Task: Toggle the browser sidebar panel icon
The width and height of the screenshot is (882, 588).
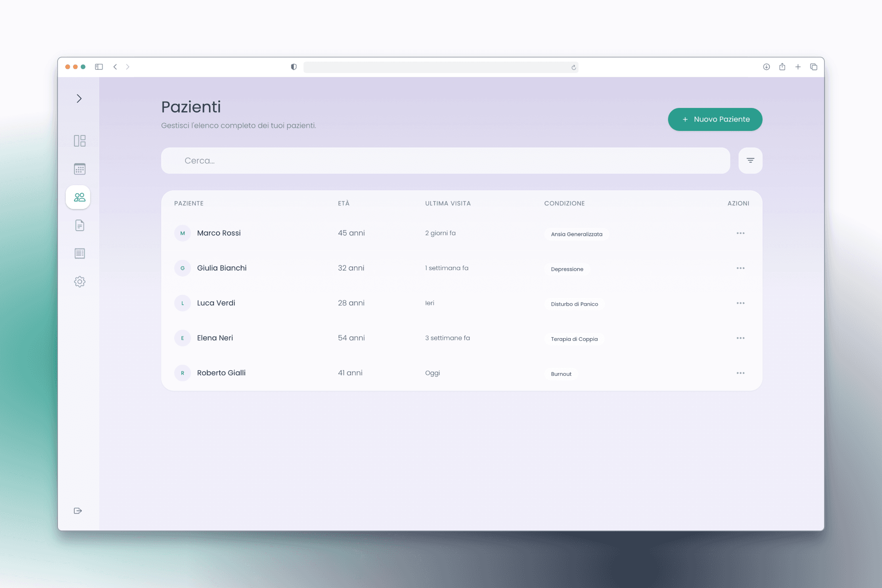Action: [x=99, y=67]
